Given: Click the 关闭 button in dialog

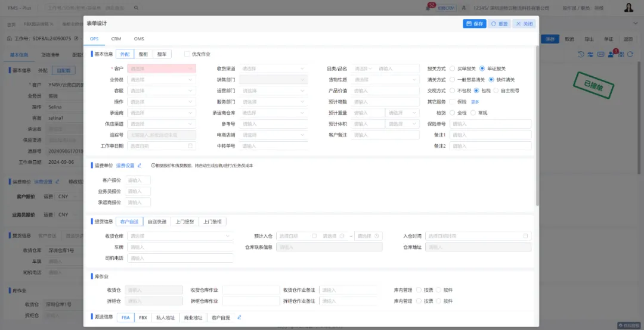Looking at the screenshot, I should (524, 24).
